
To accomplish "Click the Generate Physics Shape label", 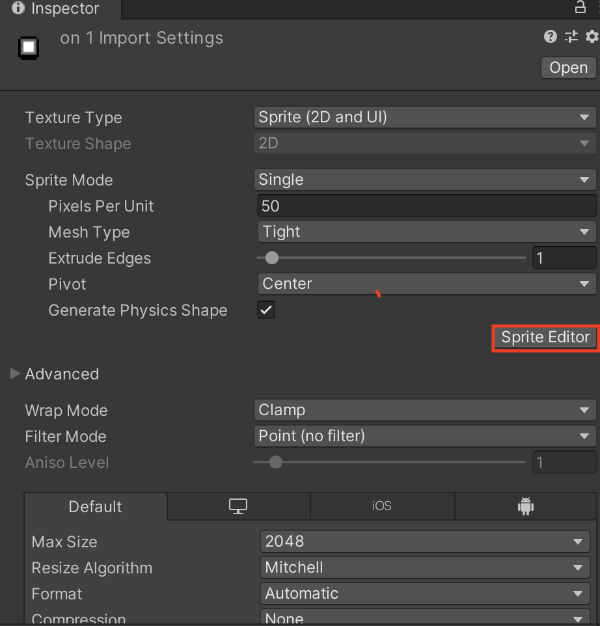I will tap(138, 311).
